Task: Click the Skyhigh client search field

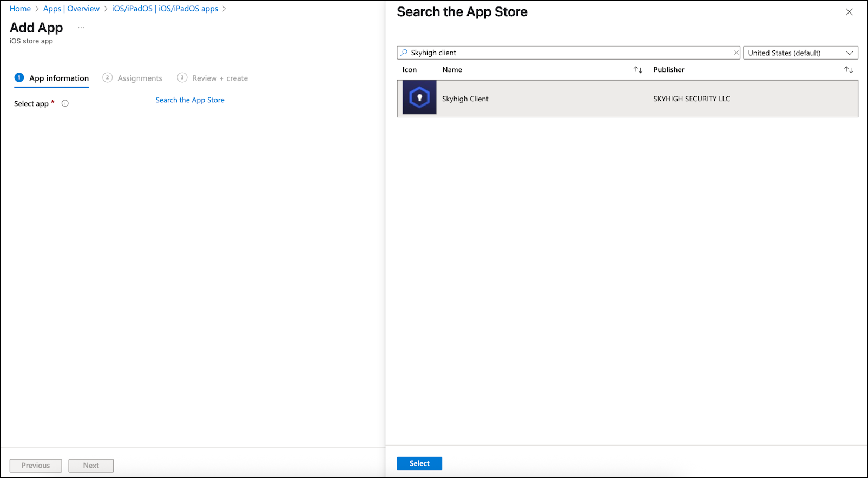Action: click(x=568, y=53)
